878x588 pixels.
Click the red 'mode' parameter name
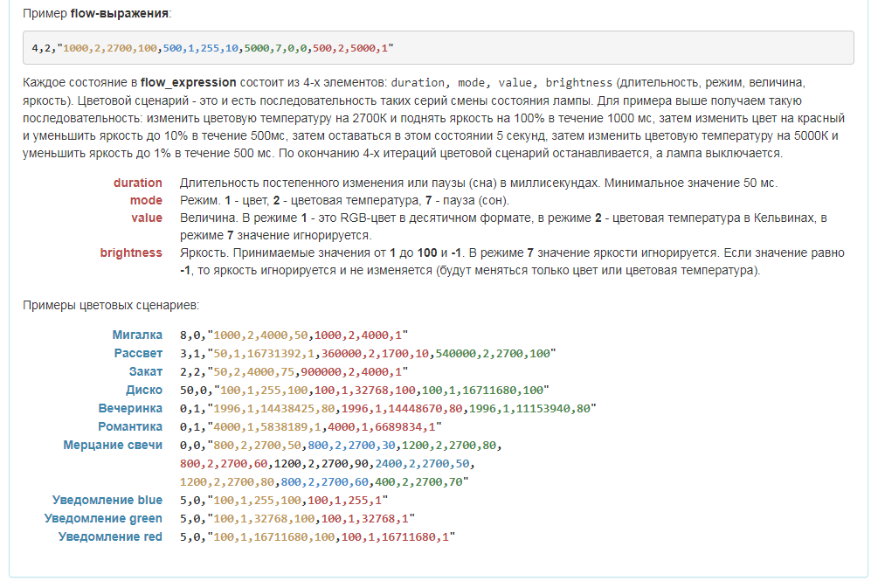click(146, 200)
